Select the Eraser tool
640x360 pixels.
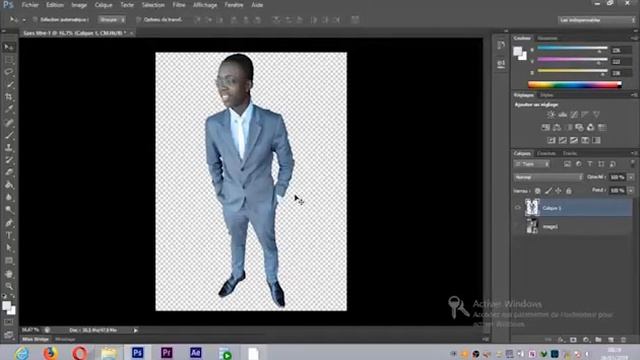(x=9, y=172)
